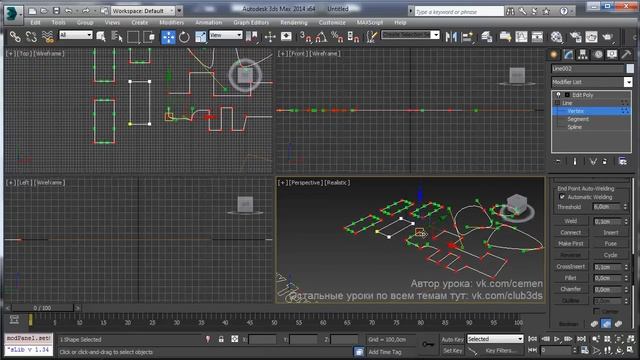Image resolution: width=640 pixels, height=360 pixels.
Task: Toggle the selection lock padlock icon
Action: (221, 339)
